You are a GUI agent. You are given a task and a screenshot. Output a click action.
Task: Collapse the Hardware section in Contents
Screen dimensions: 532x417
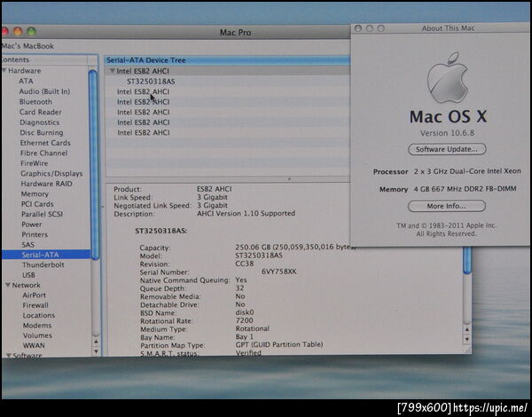[4, 71]
